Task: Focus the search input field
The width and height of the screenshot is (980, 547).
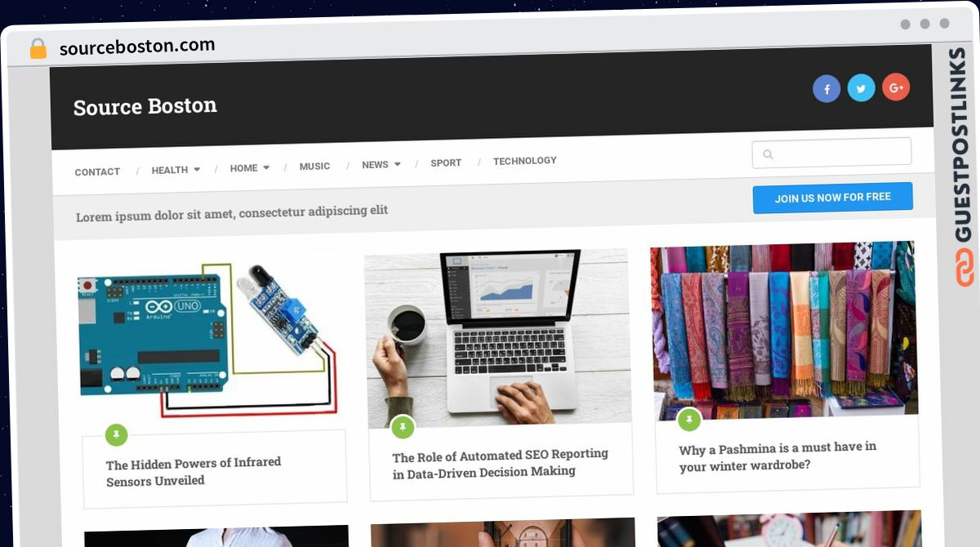Action: point(831,153)
